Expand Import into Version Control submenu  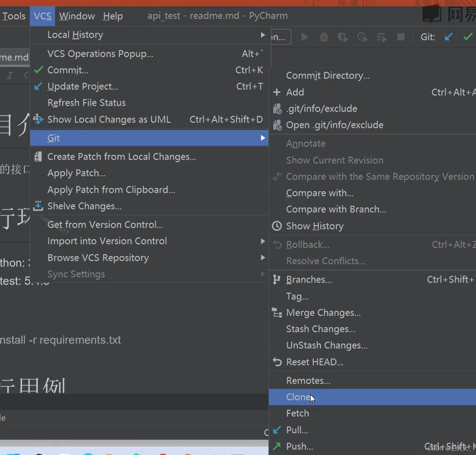coord(149,241)
